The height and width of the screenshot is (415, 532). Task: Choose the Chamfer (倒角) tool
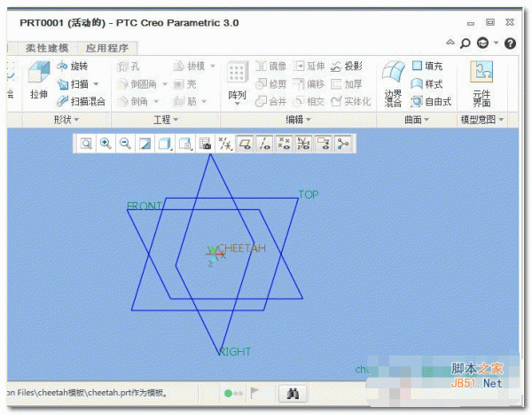tap(132, 101)
